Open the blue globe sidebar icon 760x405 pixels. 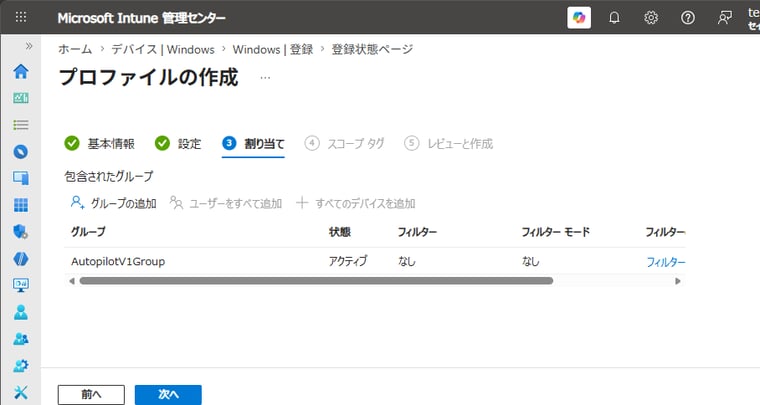21,259
